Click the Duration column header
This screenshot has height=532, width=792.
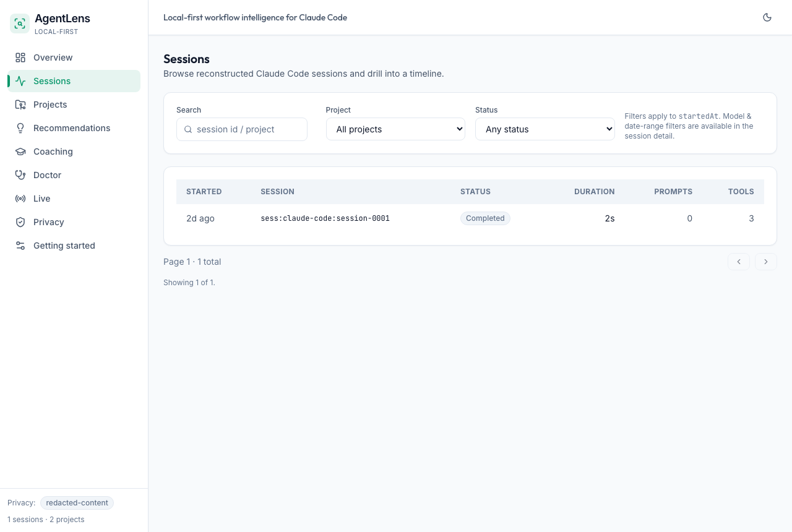tap(595, 192)
